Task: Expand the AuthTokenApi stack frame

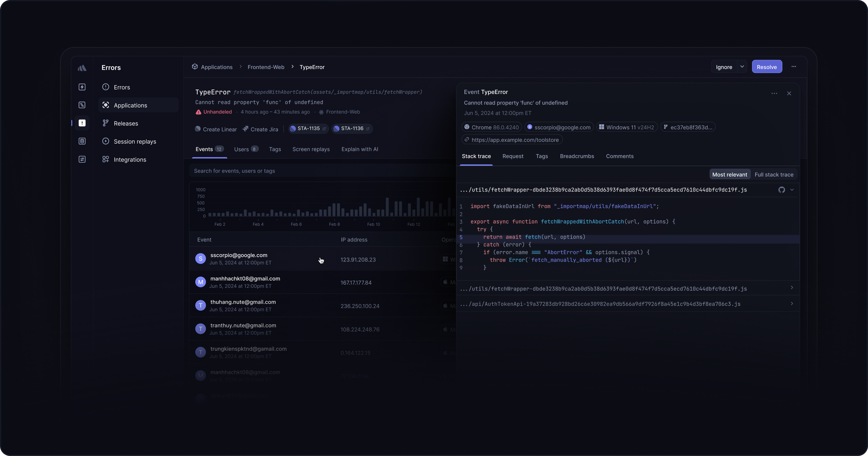Action: point(792,303)
